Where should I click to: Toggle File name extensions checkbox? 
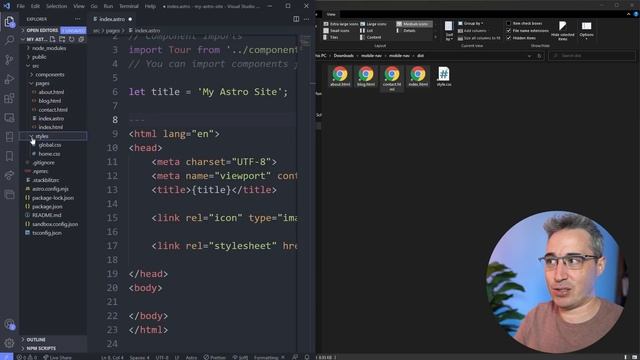coord(509,31)
